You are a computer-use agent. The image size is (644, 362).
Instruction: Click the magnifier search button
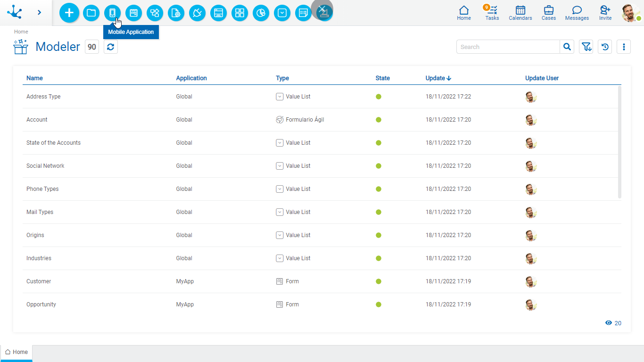pos(567,47)
